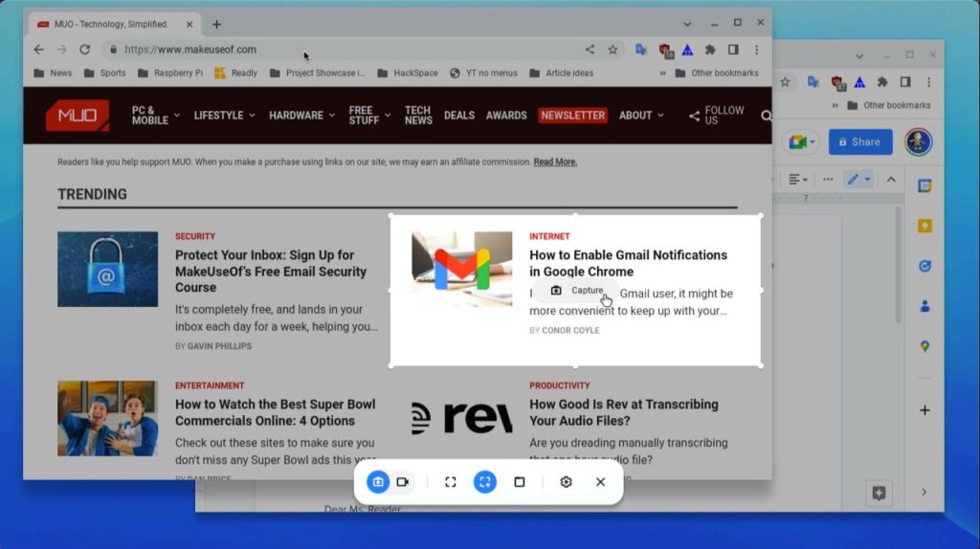Go back in the Chrome browser

(38, 50)
